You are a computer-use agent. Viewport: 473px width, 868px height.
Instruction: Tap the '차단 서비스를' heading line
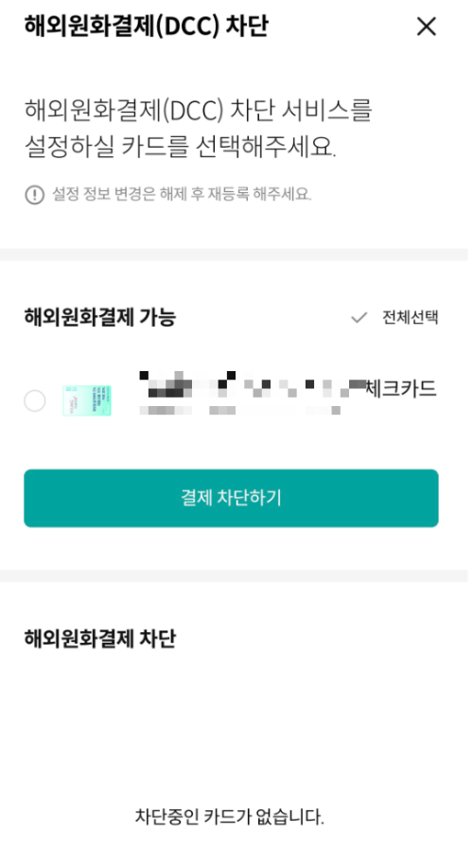198,110
